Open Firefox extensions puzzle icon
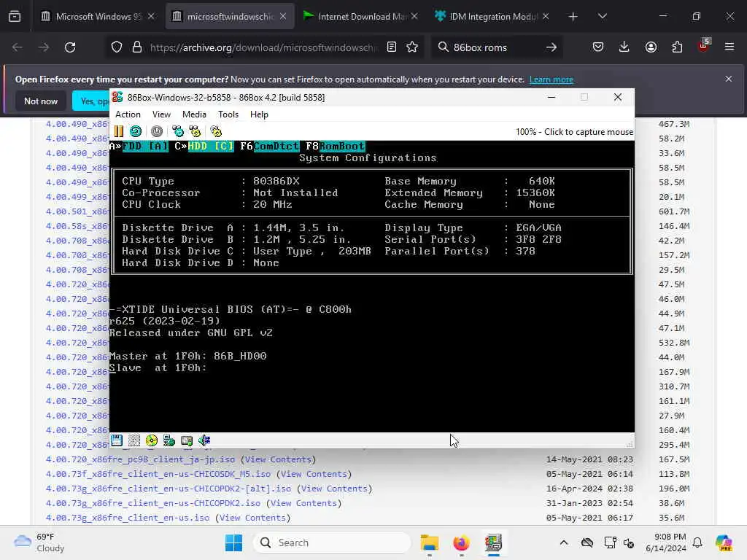The image size is (747, 560). click(x=677, y=47)
